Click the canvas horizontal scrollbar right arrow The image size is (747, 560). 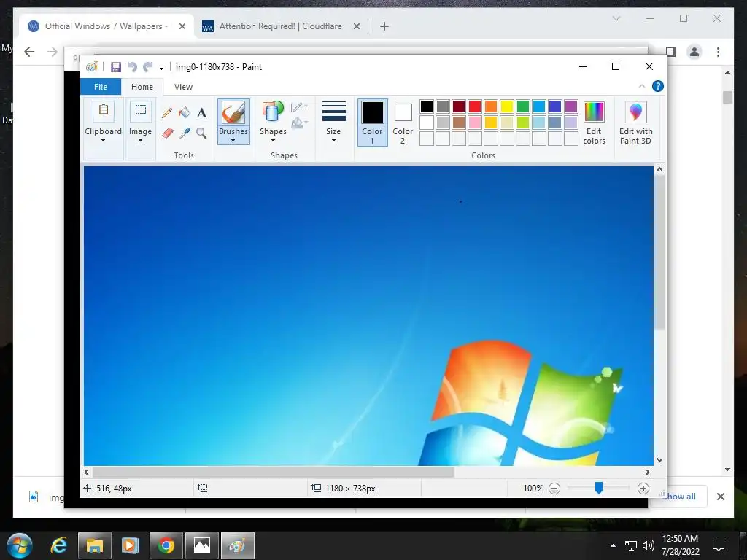point(648,472)
